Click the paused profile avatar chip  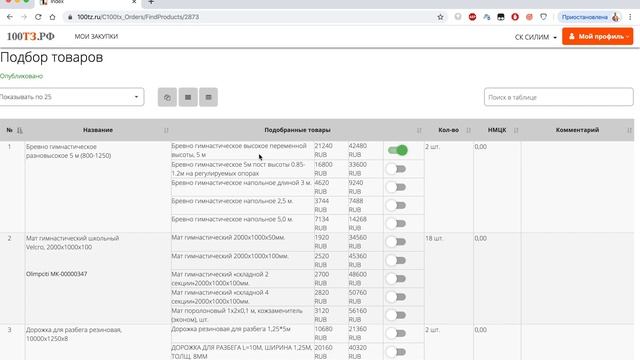(590, 17)
